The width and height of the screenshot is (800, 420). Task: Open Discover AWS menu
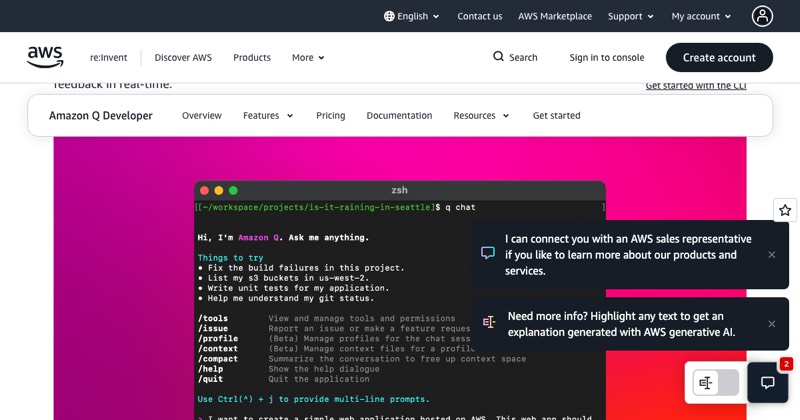pyautogui.click(x=183, y=58)
